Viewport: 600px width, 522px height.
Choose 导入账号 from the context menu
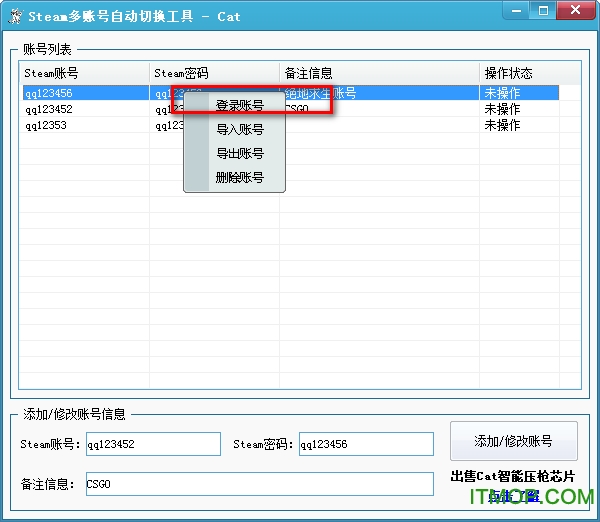[240, 129]
